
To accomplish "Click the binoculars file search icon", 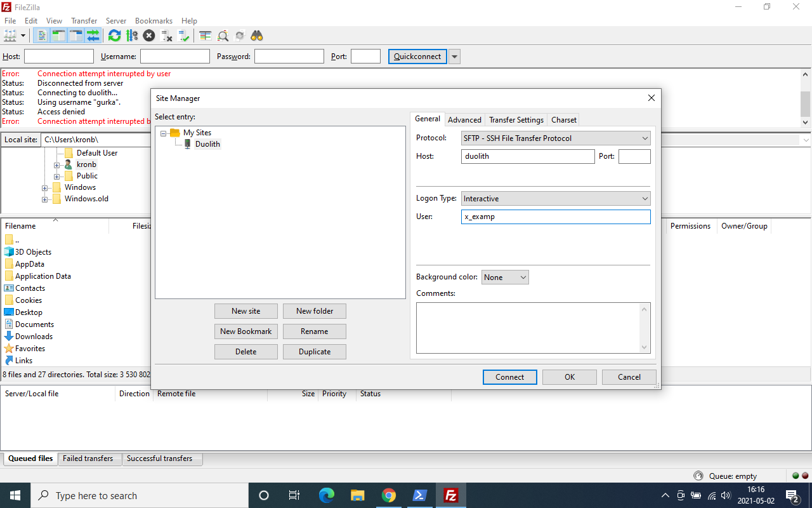I will tap(257, 36).
